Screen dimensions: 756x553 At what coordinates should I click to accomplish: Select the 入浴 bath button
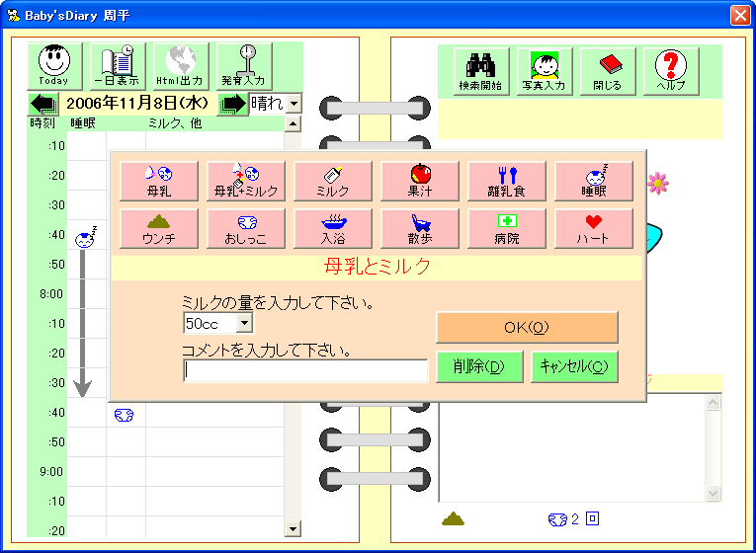click(333, 228)
